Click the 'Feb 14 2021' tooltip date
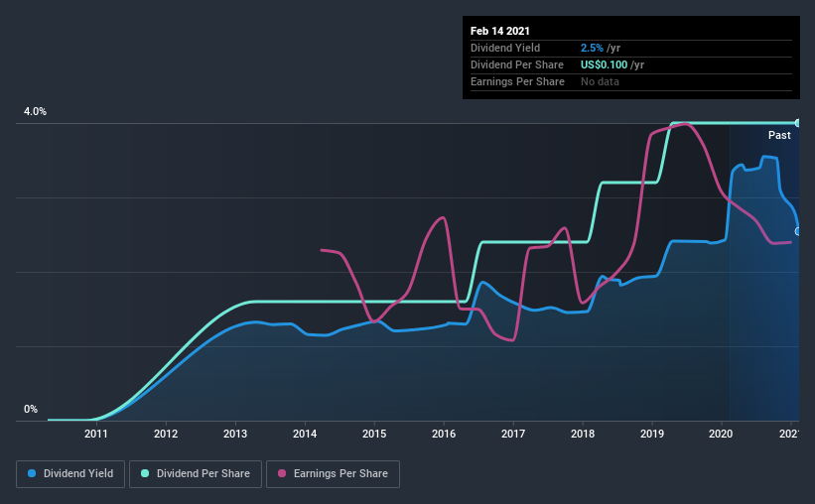Screen dimensions: 815x504 pos(500,31)
